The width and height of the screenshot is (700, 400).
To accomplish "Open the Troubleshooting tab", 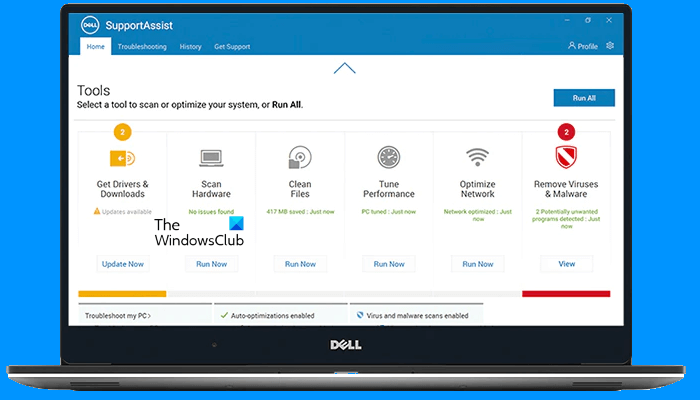I will click(142, 46).
